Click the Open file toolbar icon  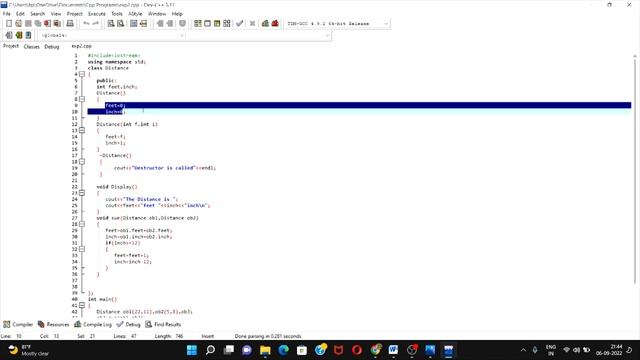coord(18,24)
